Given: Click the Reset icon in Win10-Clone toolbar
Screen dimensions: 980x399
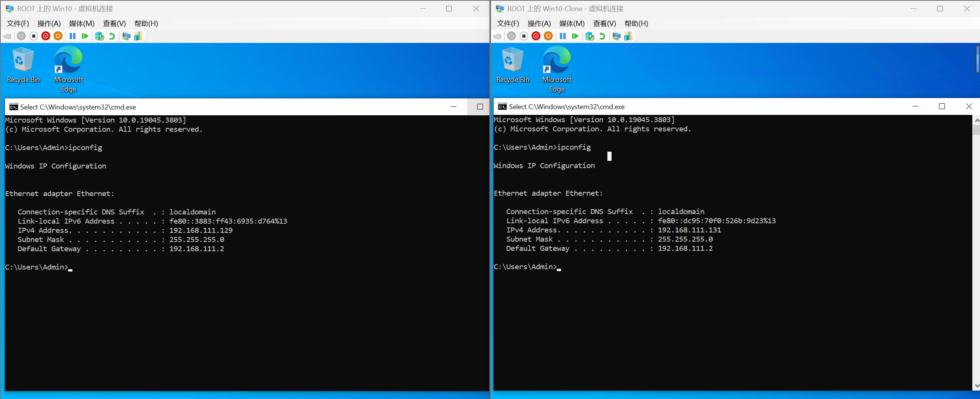Looking at the screenshot, I should click(x=575, y=36).
